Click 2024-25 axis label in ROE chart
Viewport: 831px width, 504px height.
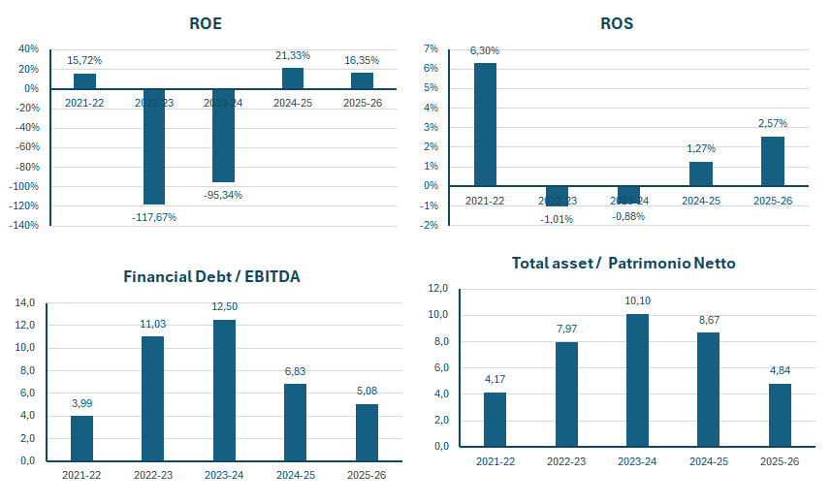tap(293, 104)
